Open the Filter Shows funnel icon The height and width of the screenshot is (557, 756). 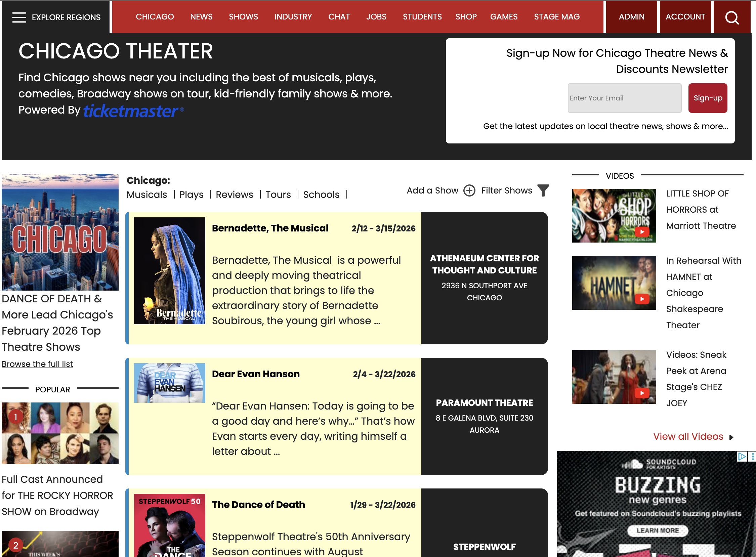pos(543,190)
